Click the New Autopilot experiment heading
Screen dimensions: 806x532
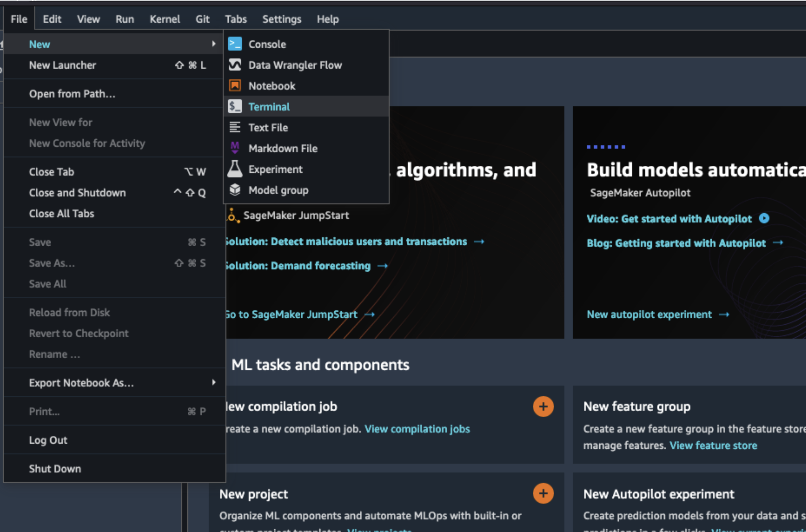click(659, 494)
